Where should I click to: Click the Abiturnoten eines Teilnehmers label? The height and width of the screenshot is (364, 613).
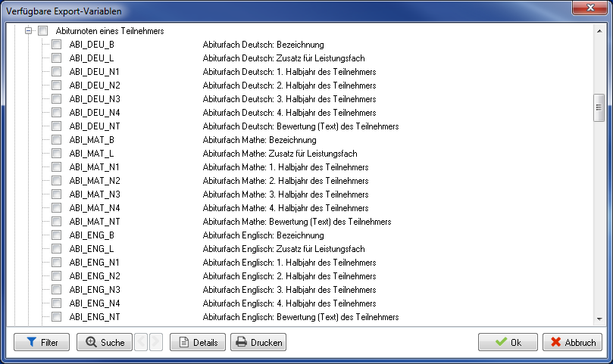pyautogui.click(x=110, y=31)
